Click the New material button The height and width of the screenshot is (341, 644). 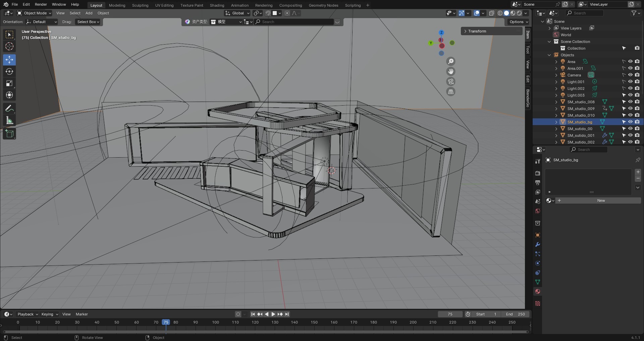pos(601,201)
